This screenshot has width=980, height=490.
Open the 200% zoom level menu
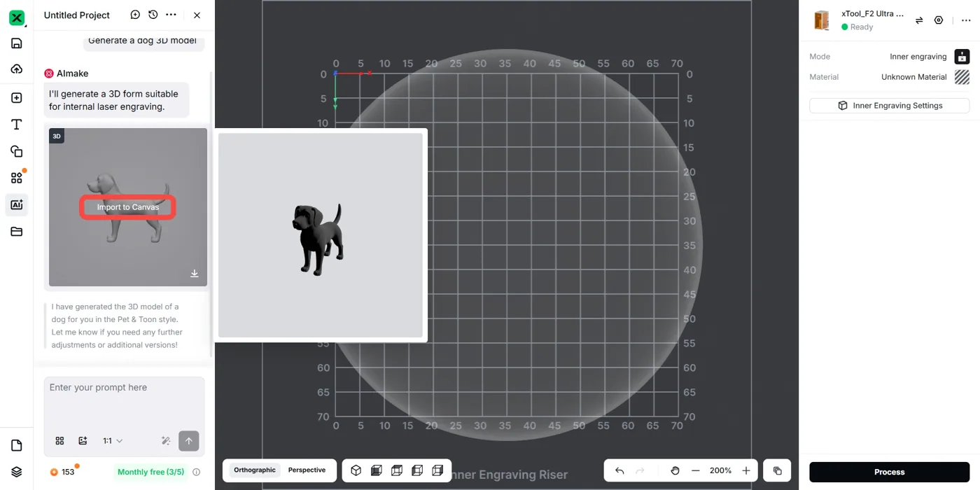point(720,471)
